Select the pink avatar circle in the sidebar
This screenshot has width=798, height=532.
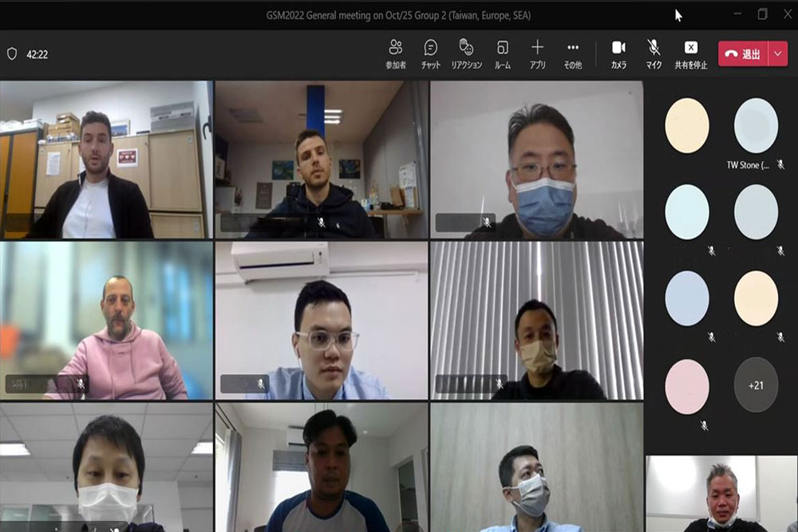point(687,387)
